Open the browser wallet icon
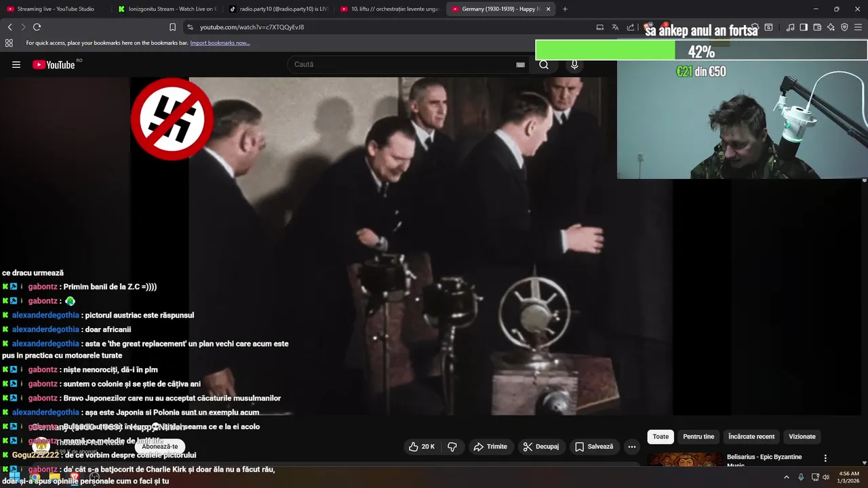 817,27
